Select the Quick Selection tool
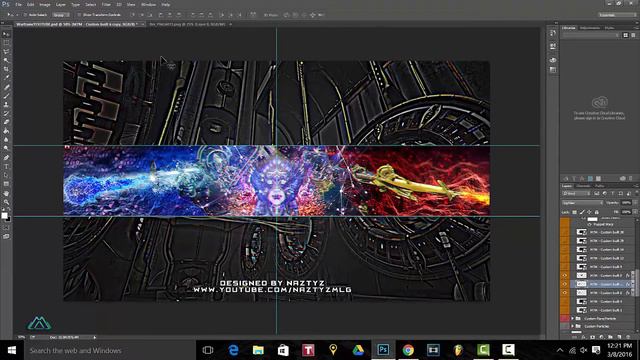The image size is (640, 360). 6,60
